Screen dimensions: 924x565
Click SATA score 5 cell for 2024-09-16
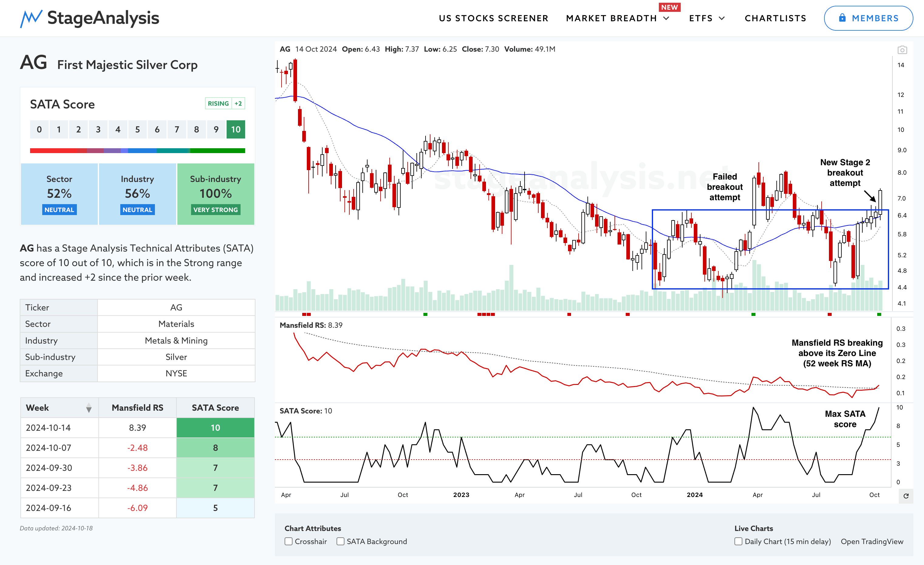(x=215, y=508)
